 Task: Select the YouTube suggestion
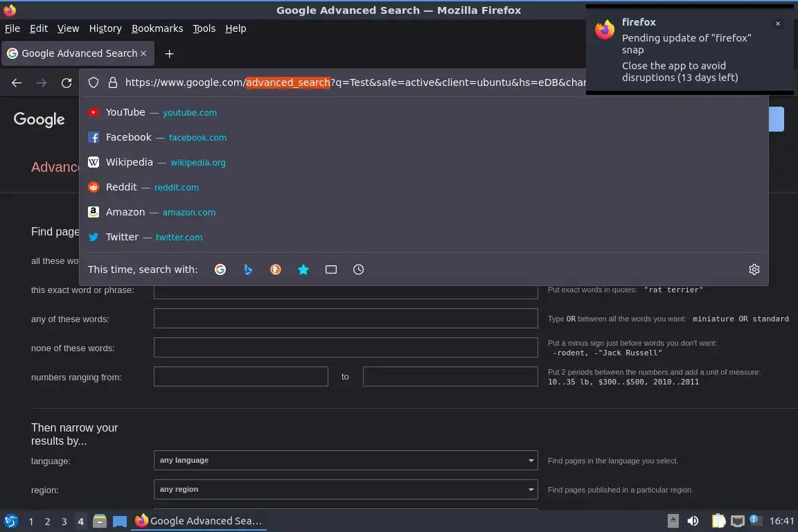point(423,112)
